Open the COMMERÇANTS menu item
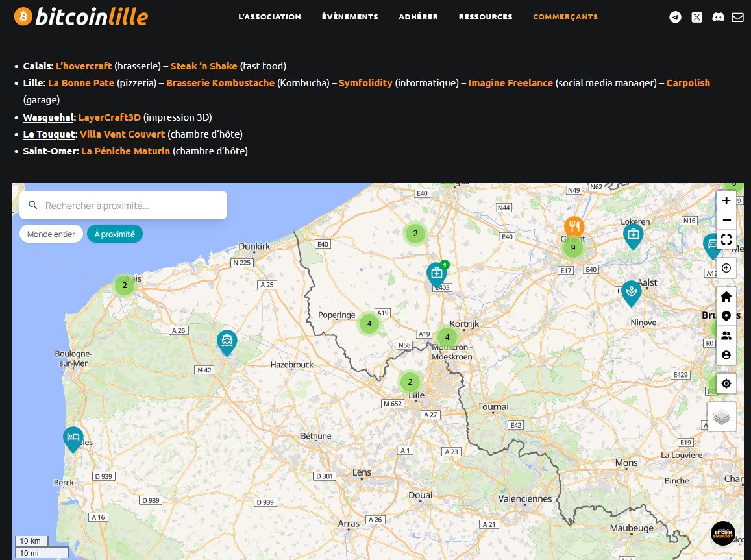751x560 pixels. pos(565,17)
